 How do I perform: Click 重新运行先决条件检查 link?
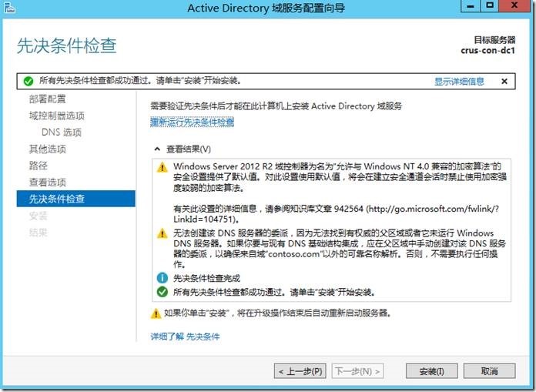pyautogui.click(x=192, y=122)
